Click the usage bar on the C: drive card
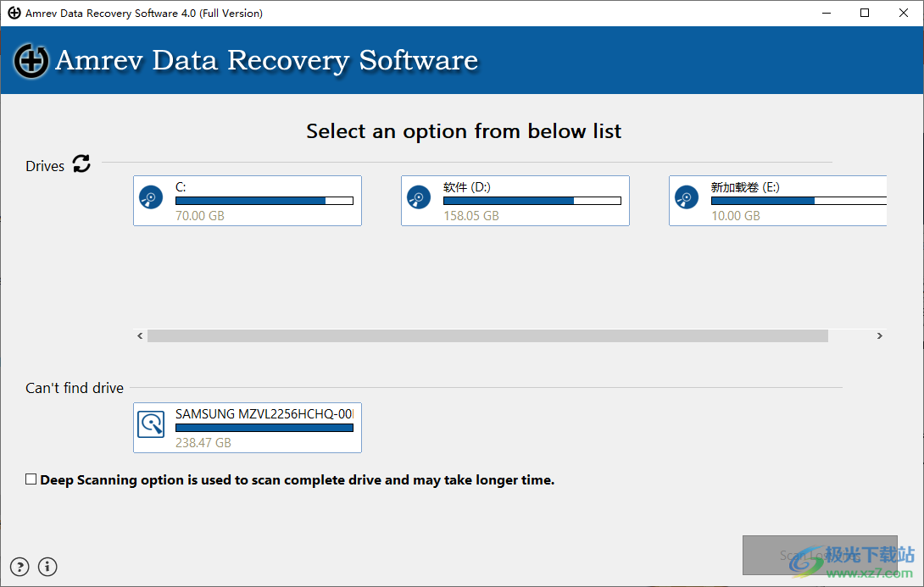 pyautogui.click(x=264, y=200)
